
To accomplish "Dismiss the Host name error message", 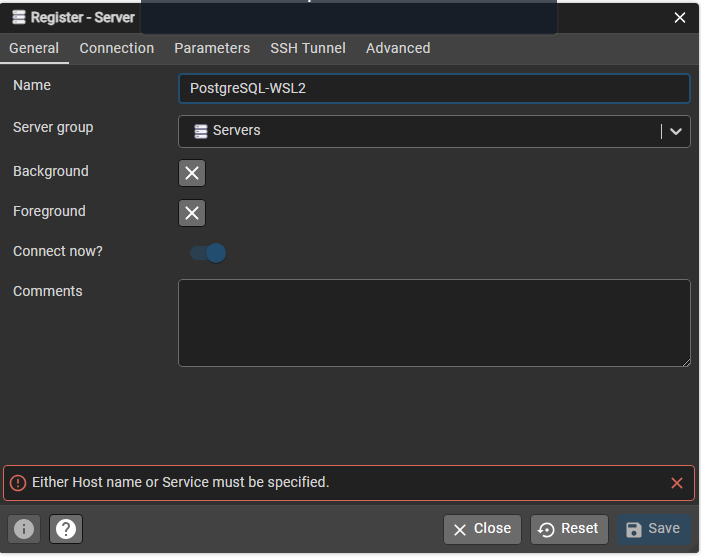I will tap(677, 483).
